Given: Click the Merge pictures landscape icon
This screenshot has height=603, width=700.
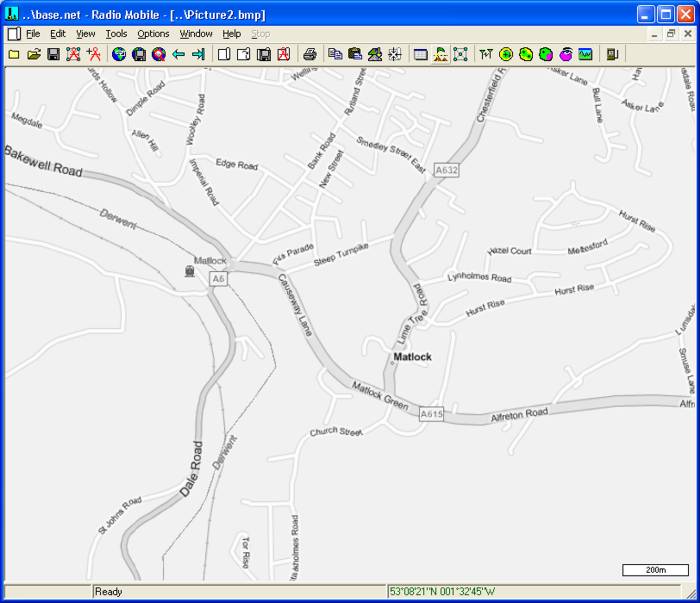Looking at the screenshot, I should (375, 54).
